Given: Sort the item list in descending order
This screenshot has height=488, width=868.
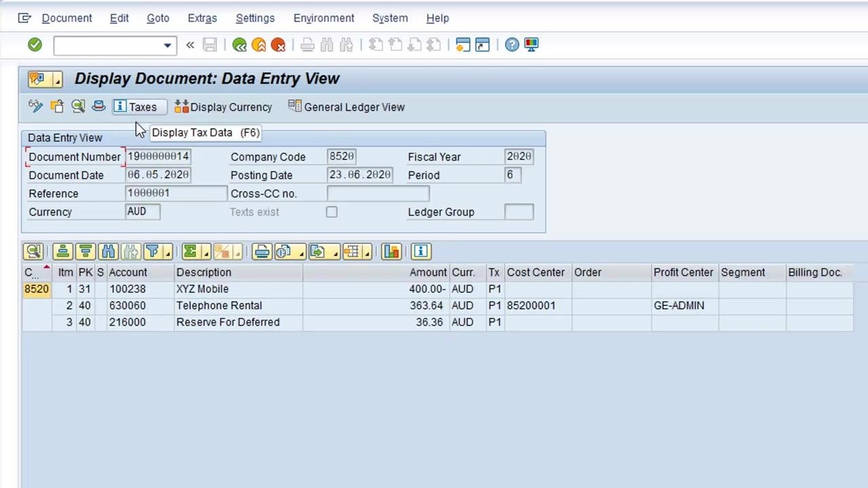Looking at the screenshot, I should pyautogui.click(x=85, y=252).
